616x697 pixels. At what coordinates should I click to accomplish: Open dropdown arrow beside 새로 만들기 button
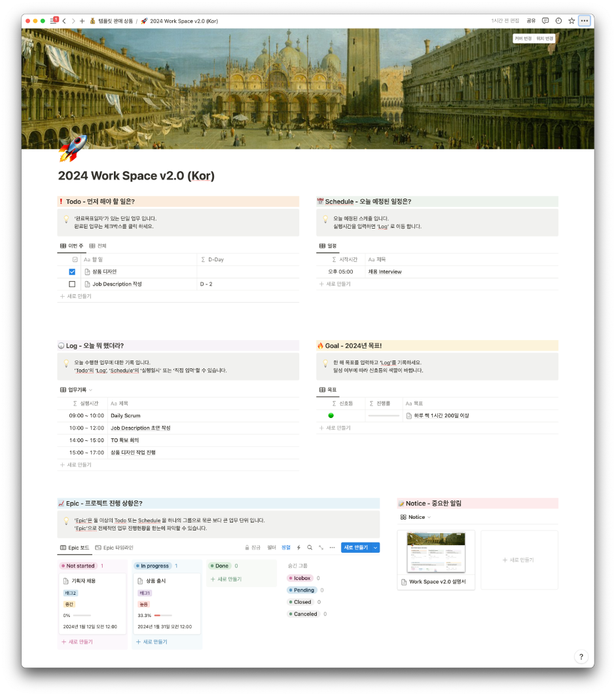pyautogui.click(x=376, y=548)
